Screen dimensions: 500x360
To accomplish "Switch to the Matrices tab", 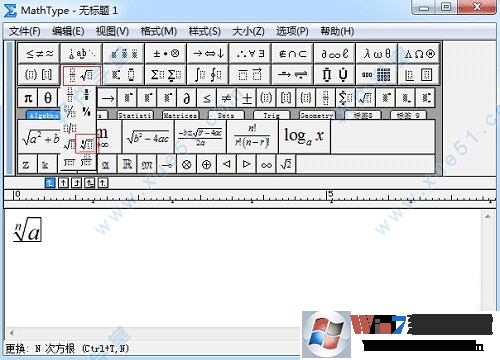I will click(x=180, y=115).
